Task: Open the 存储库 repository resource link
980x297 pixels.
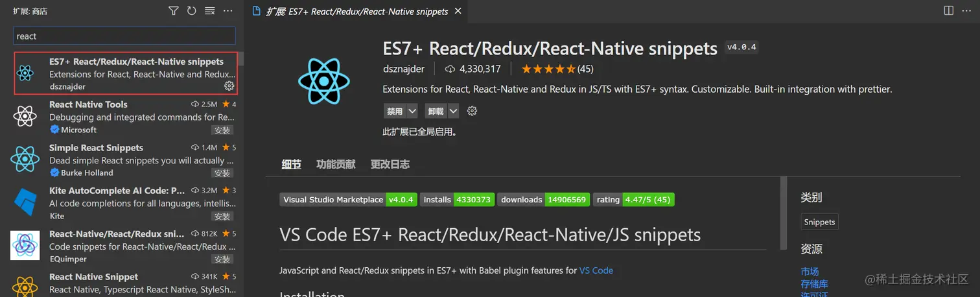Action: tap(814, 283)
